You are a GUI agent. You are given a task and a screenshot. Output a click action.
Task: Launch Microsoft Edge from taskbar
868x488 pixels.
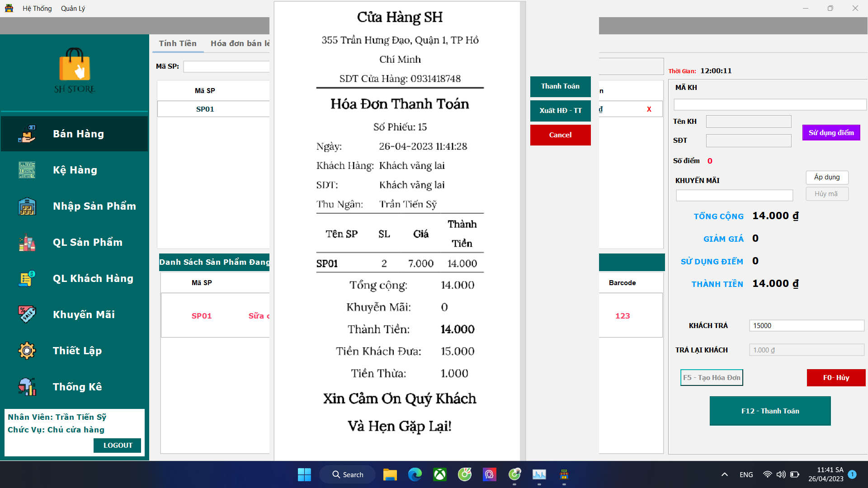point(415,474)
